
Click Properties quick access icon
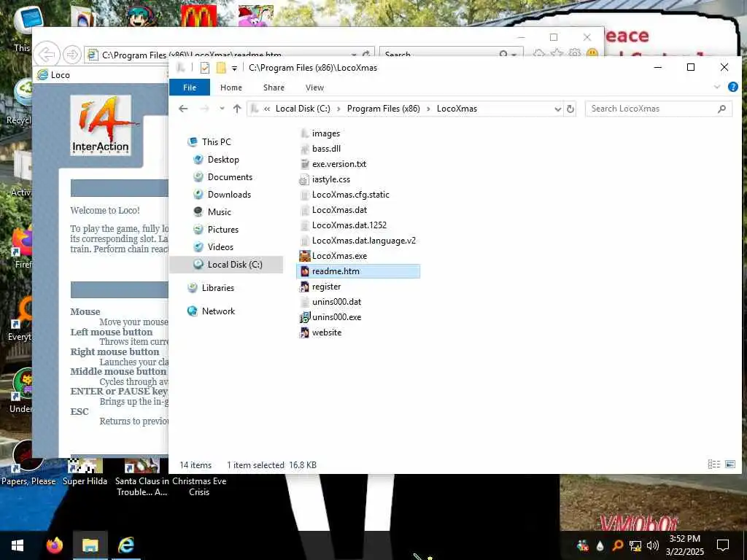click(x=205, y=68)
